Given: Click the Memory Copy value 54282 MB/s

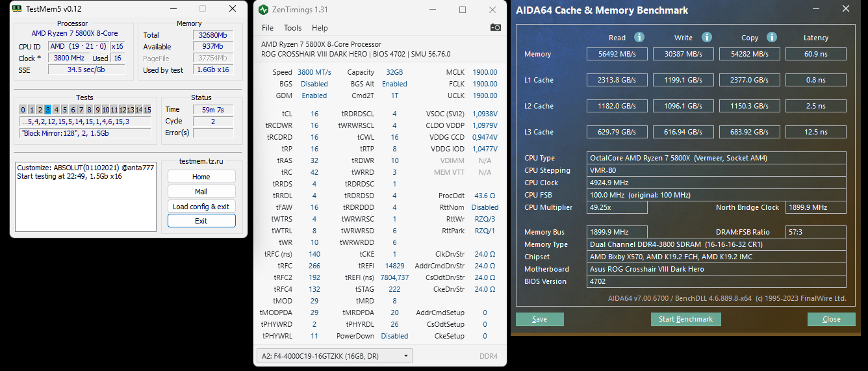Looking at the screenshot, I should (750, 54).
